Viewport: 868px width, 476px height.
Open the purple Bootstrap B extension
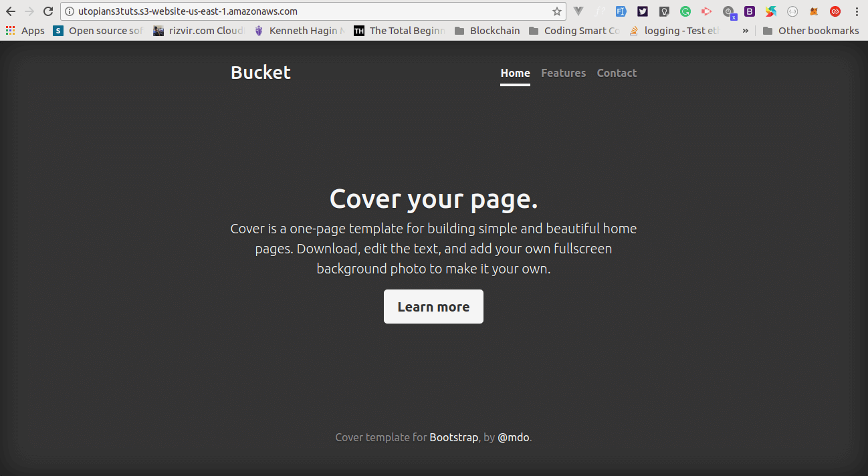click(x=750, y=11)
